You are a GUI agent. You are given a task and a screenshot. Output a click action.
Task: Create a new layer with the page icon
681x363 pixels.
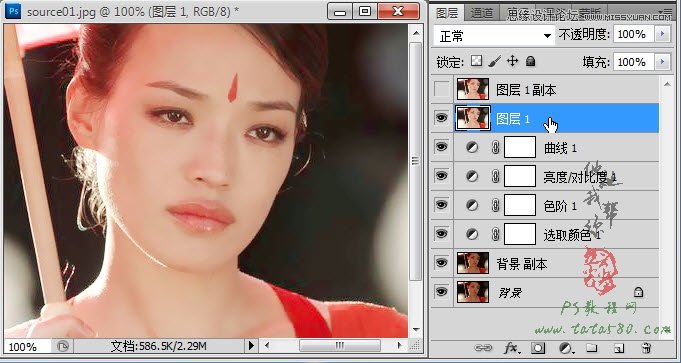(619, 348)
